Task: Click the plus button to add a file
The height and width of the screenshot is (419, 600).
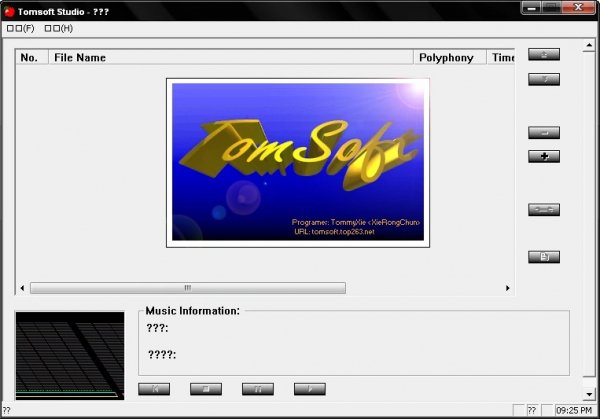Action: point(544,157)
